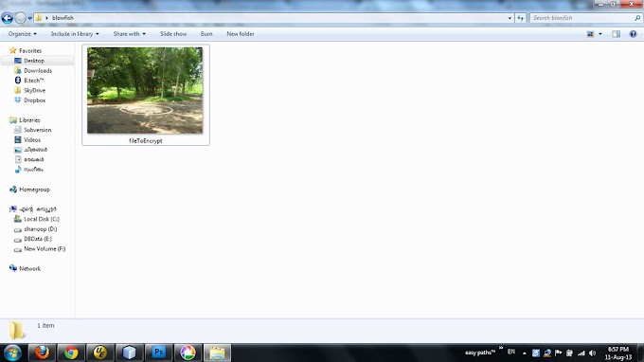Click the New folder button
The height and width of the screenshot is (362, 644).
click(241, 34)
